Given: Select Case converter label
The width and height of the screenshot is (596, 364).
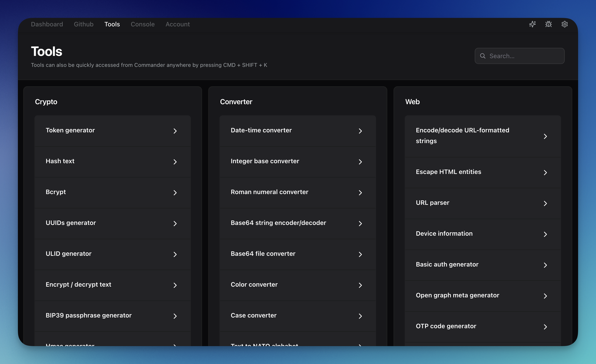Looking at the screenshot, I should click(x=253, y=315).
